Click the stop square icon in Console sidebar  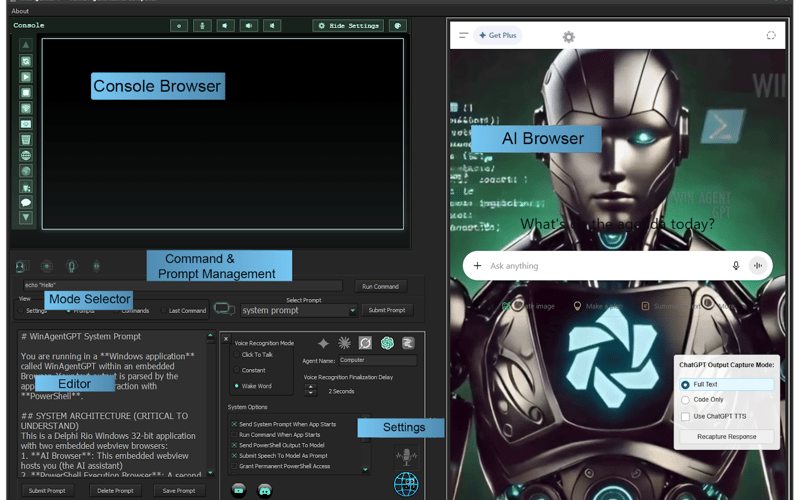pos(26,92)
